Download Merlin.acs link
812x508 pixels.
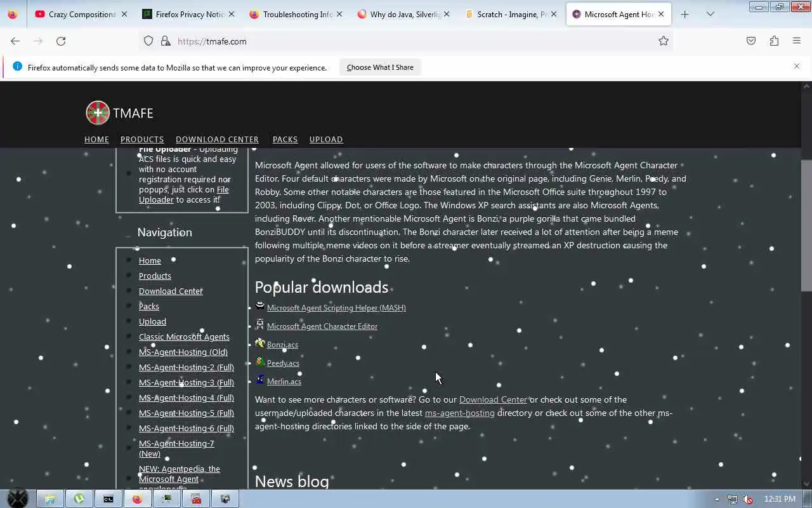284,381
